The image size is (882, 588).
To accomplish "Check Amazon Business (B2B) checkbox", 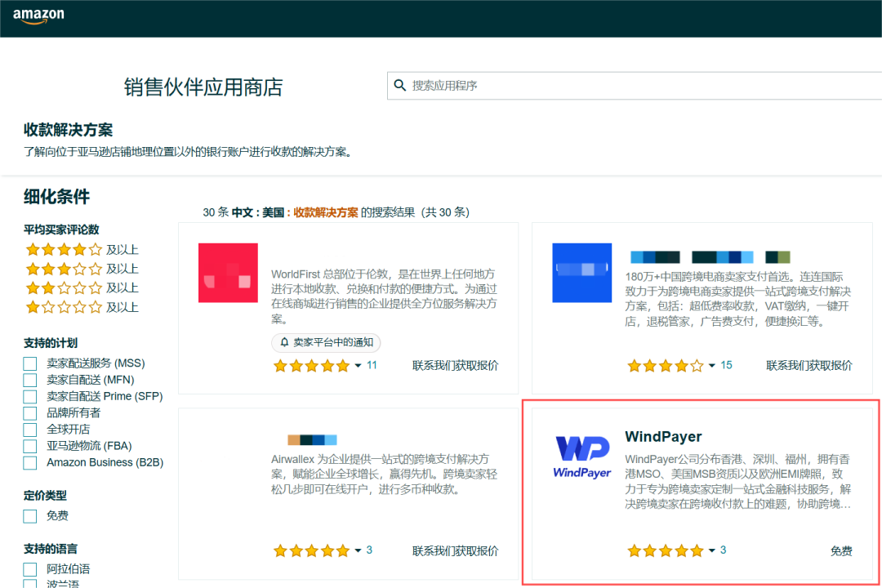I will click(30, 463).
